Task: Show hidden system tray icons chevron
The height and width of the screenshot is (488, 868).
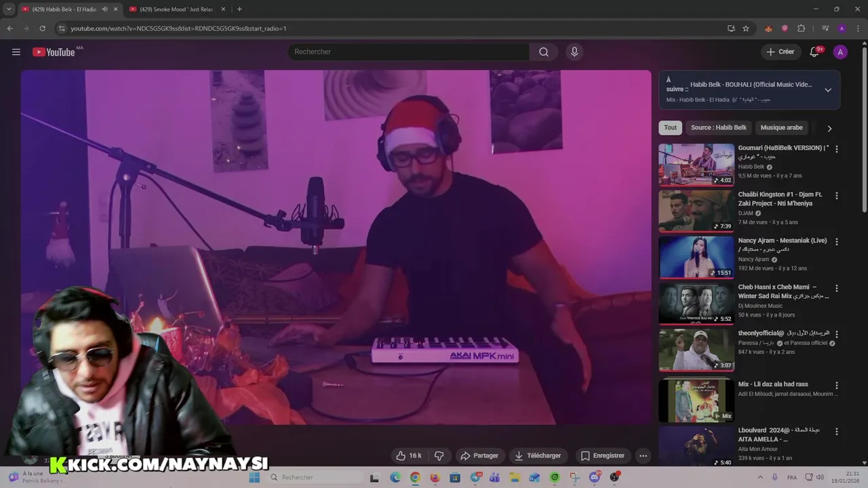Action: click(x=762, y=478)
